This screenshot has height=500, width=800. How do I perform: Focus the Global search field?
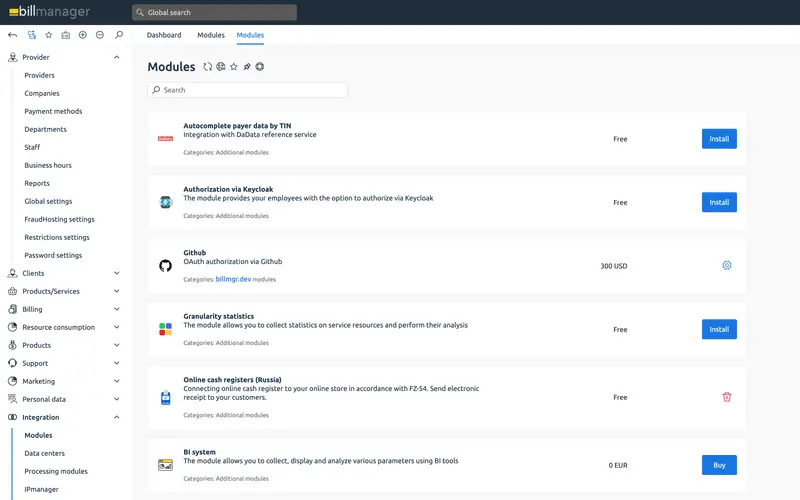tap(214, 12)
